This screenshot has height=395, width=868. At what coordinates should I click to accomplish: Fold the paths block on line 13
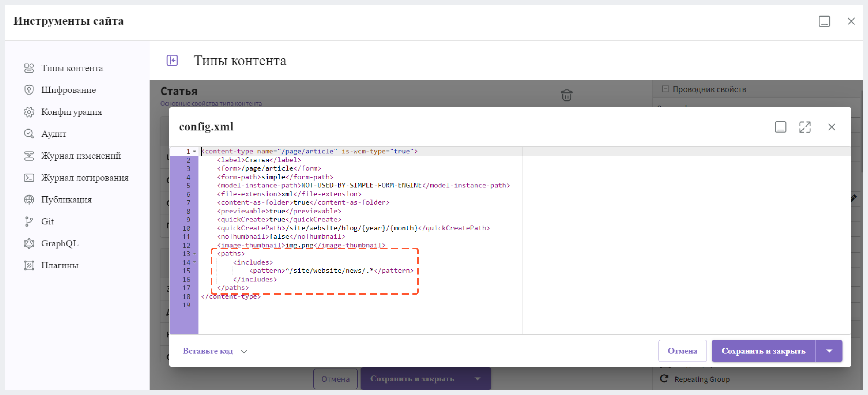(x=194, y=254)
